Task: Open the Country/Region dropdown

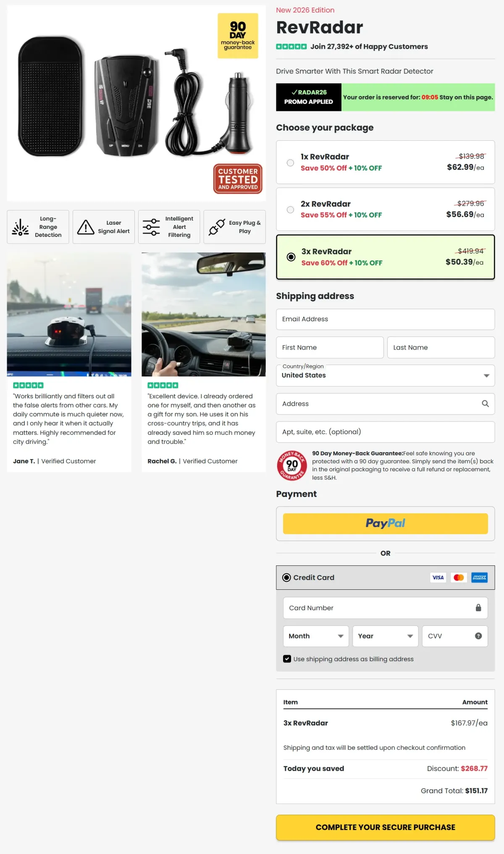Action: coord(385,376)
